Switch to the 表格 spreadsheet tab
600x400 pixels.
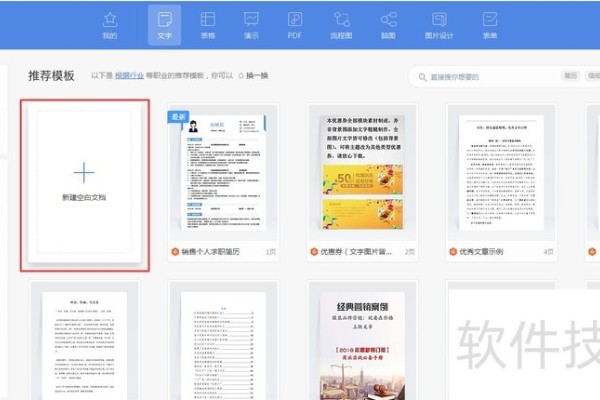(x=208, y=25)
